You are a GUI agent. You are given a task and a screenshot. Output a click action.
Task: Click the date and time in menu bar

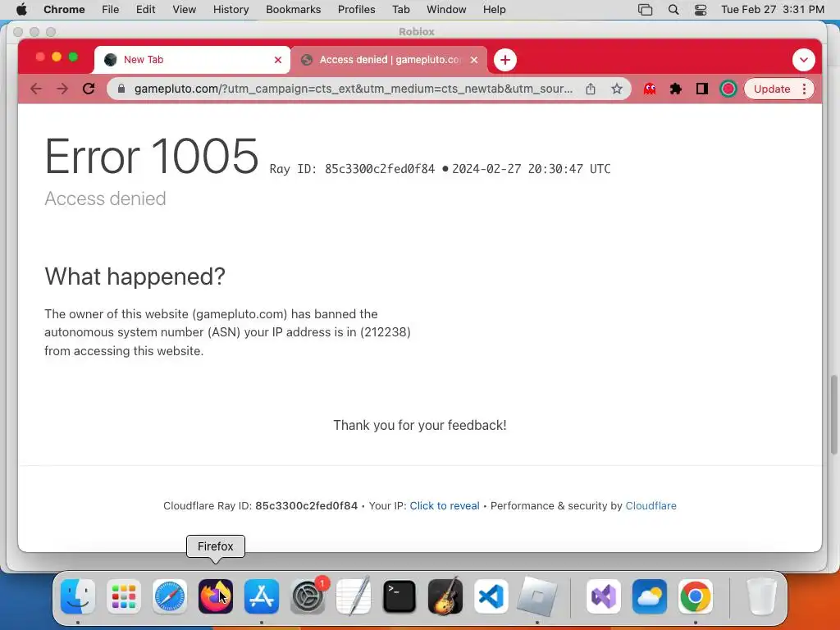coord(773,10)
